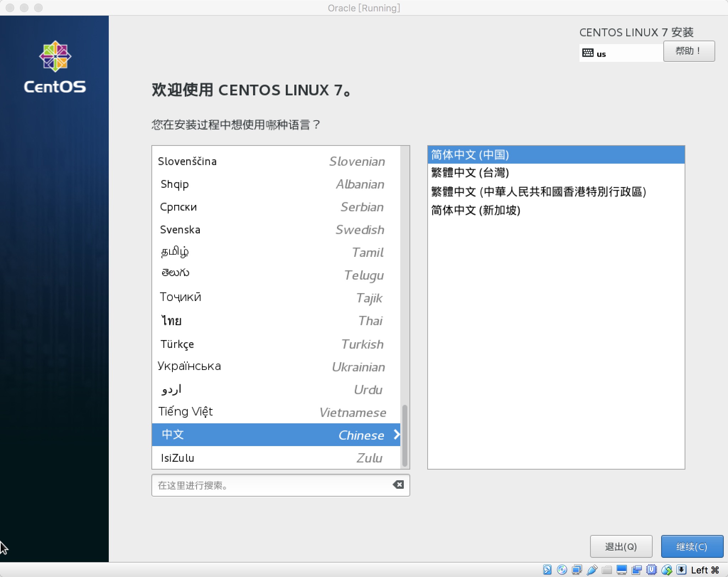The height and width of the screenshot is (577, 728).
Task: Click the 帮助! help button
Action: [689, 51]
